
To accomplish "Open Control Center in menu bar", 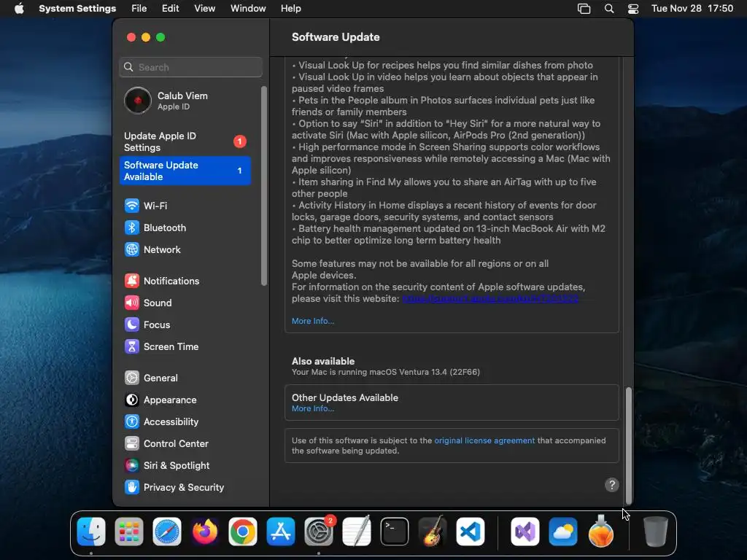I will (x=633, y=9).
